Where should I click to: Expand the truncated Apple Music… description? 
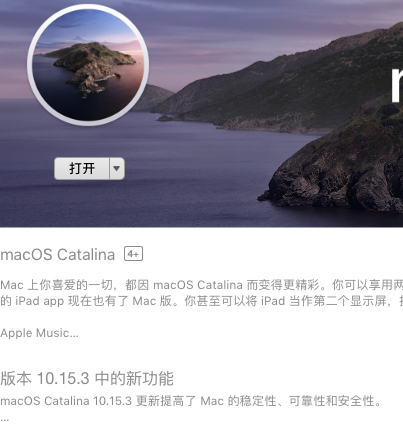39,333
